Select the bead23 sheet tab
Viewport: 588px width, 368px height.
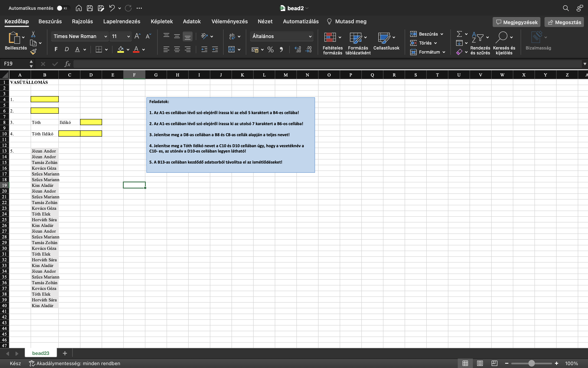[x=41, y=353]
